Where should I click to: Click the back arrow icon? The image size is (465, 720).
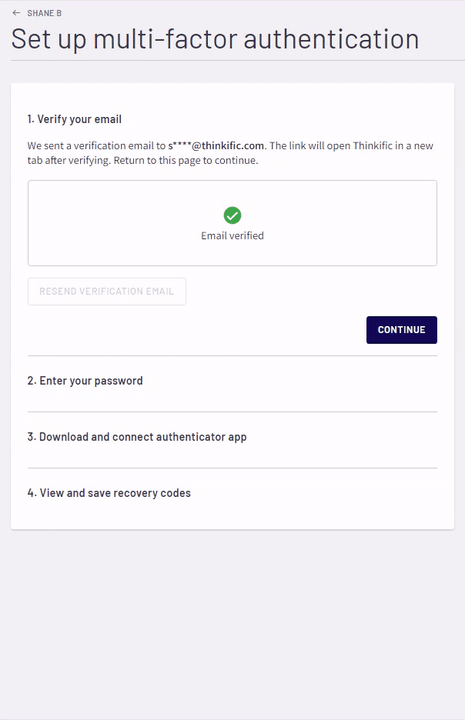click(16, 13)
